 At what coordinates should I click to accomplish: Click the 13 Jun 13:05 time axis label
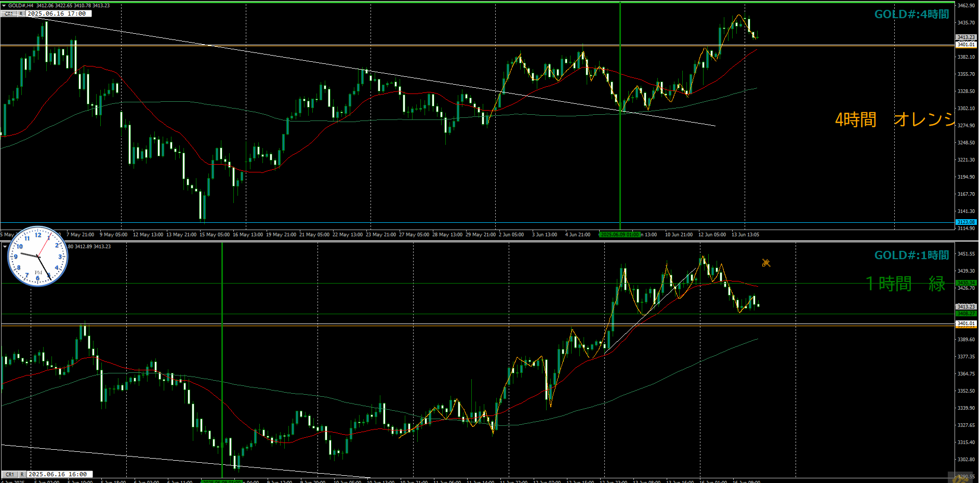[745, 235]
